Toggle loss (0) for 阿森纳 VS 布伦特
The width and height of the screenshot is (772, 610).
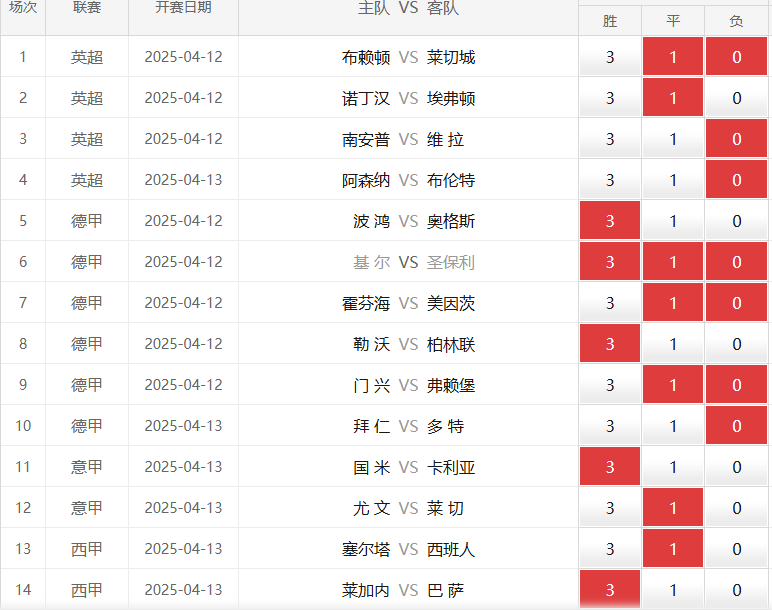pos(736,180)
